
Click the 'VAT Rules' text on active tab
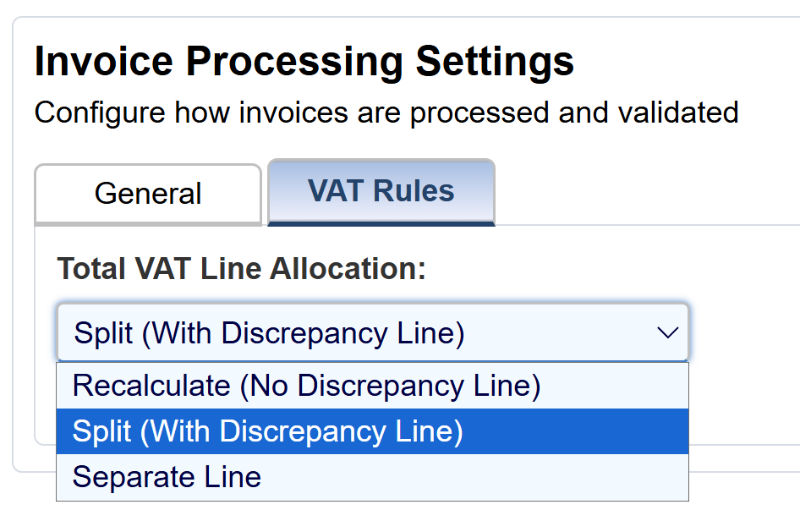click(x=381, y=191)
